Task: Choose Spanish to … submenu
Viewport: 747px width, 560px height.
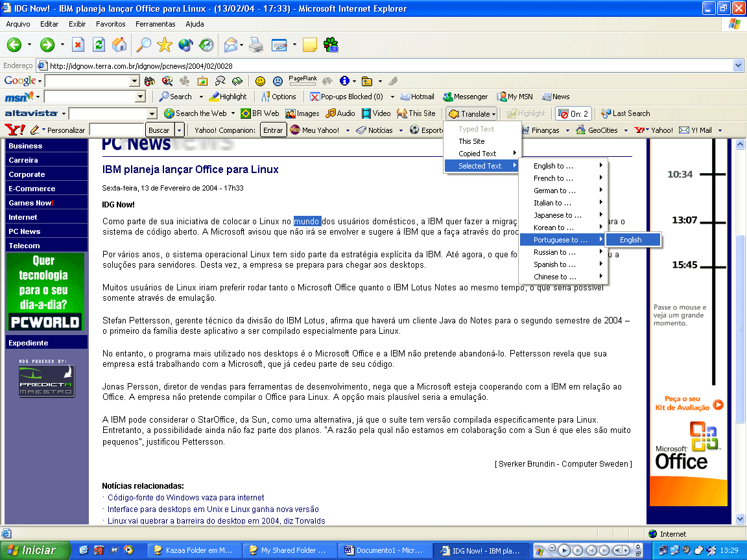Action: 562,264
